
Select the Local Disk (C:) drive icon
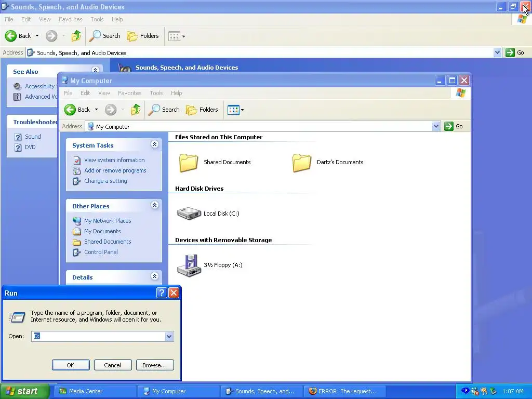point(189,214)
